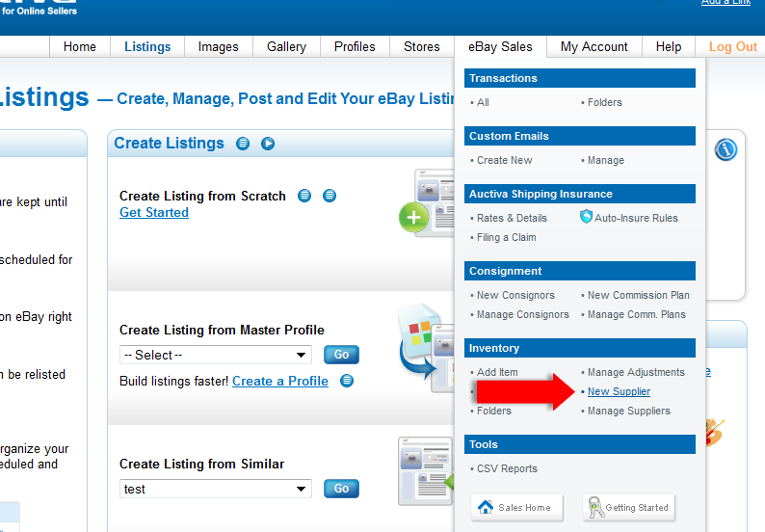The height and width of the screenshot is (532, 765).
Task: Click the New Supplier link
Action: (619, 391)
